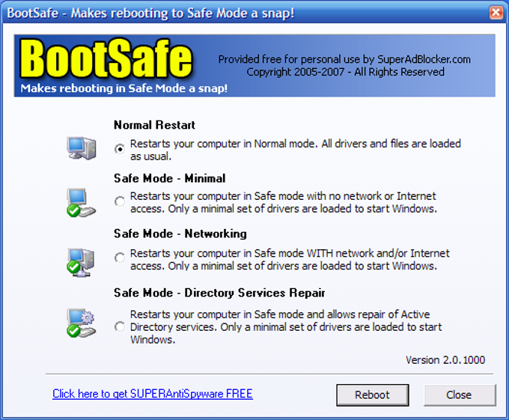Select Safe Mode Networking radio button

[120, 258]
